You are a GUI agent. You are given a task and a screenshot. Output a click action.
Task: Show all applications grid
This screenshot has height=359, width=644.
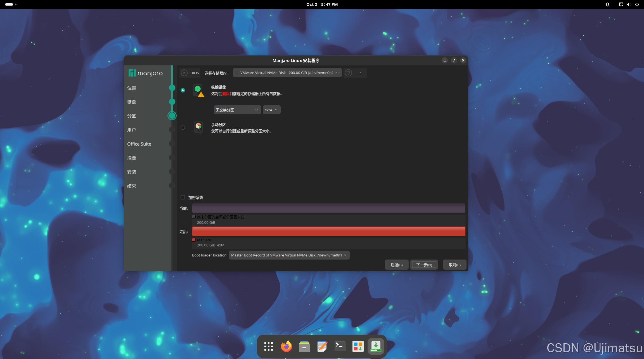[x=268, y=346]
